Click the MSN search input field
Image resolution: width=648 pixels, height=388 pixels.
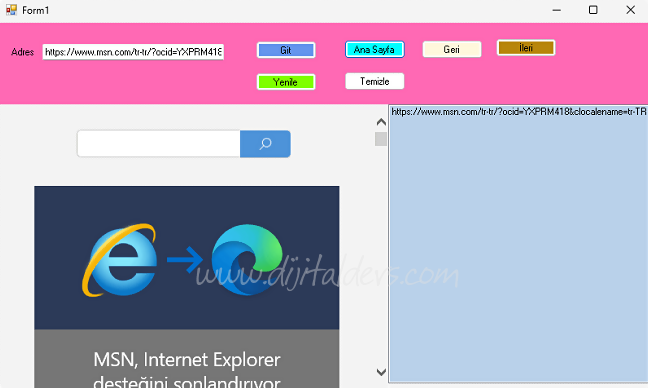click(159, 144)
